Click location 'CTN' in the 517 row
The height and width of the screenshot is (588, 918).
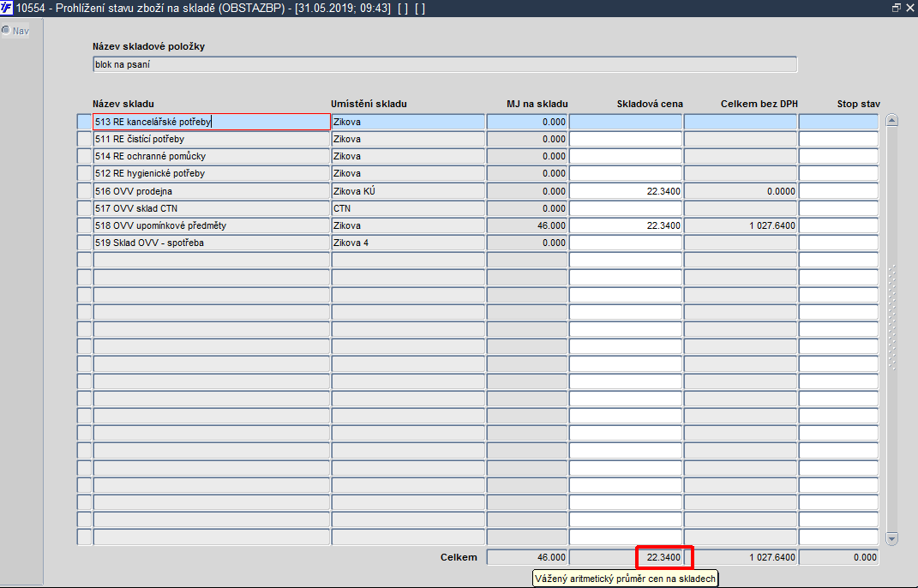408,208
